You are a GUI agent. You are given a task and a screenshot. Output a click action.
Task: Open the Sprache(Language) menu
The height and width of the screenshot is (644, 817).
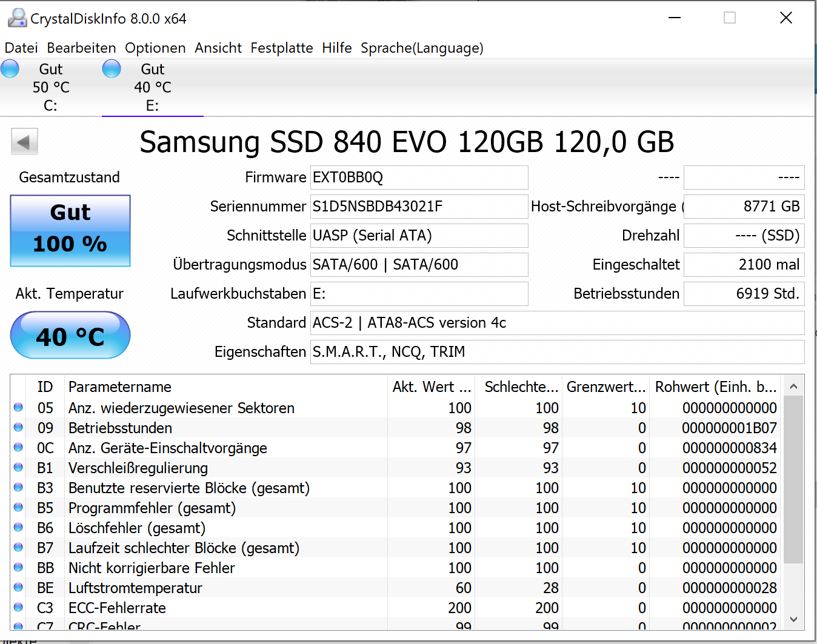pyautogui.click(x=422, y=48)
